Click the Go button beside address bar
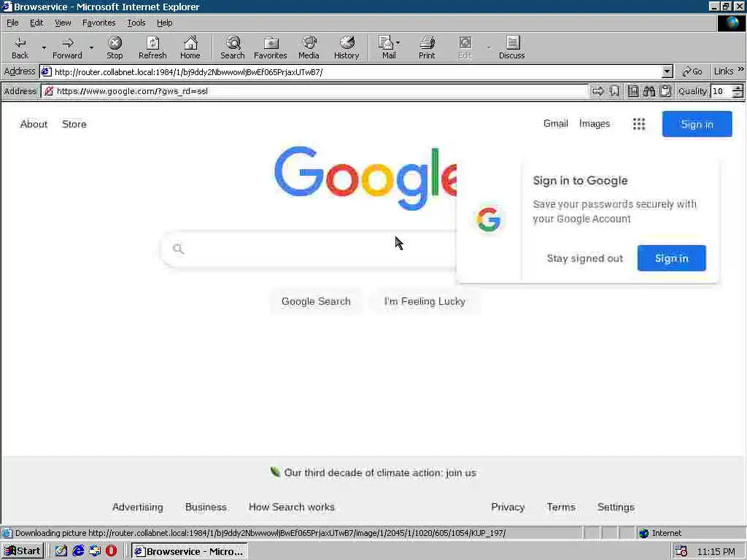This screenshot has height=560, width=747. tap(692, 71)
